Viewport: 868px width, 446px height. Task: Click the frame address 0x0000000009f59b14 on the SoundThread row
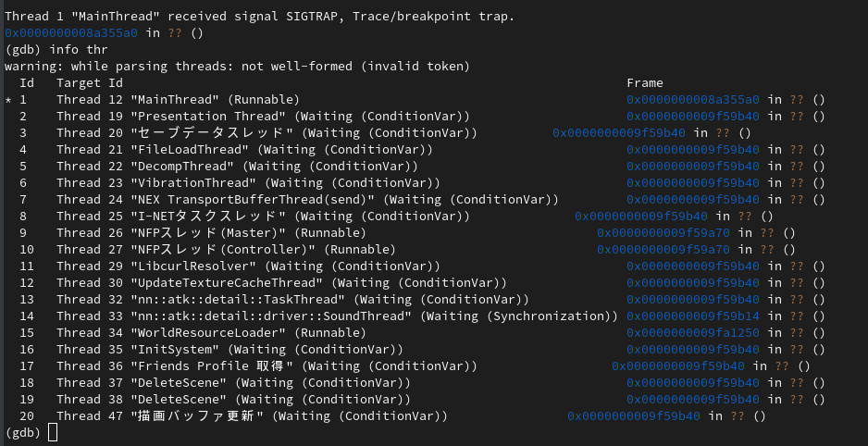[x=693, y=316]
